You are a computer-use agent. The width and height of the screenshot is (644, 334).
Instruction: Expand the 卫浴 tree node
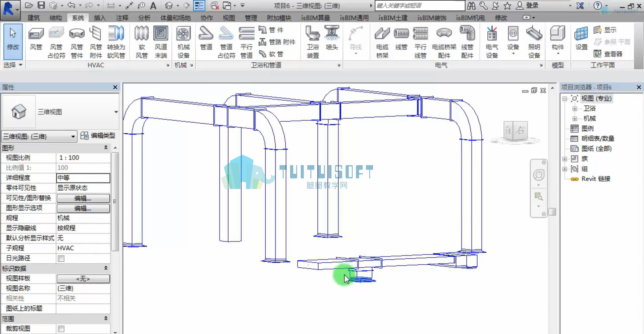point(575,109)
